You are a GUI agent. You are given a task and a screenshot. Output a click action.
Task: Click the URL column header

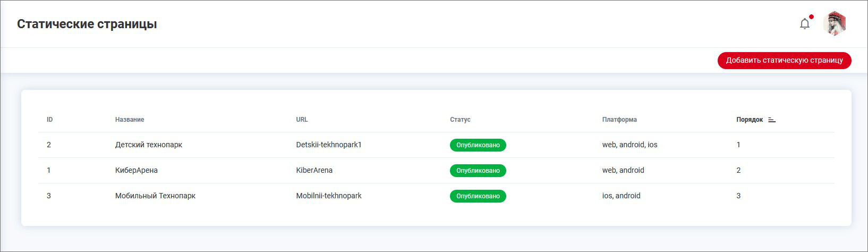coord(302,120)
